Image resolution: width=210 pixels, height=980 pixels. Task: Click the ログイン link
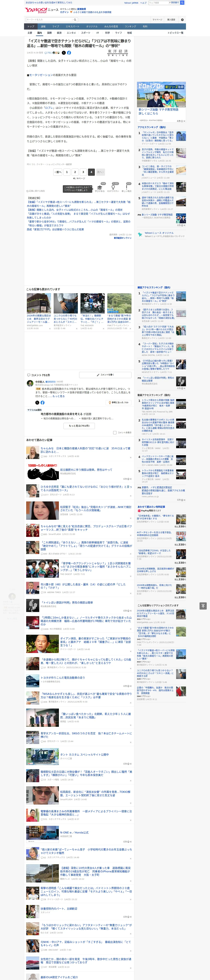(x=64, y=12)
